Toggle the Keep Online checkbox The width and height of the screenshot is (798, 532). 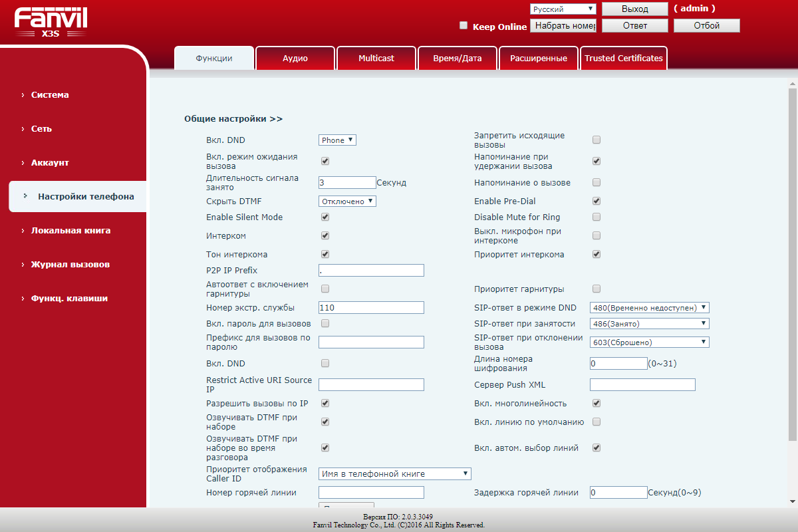pyautogui.click(x=464, y=26)
